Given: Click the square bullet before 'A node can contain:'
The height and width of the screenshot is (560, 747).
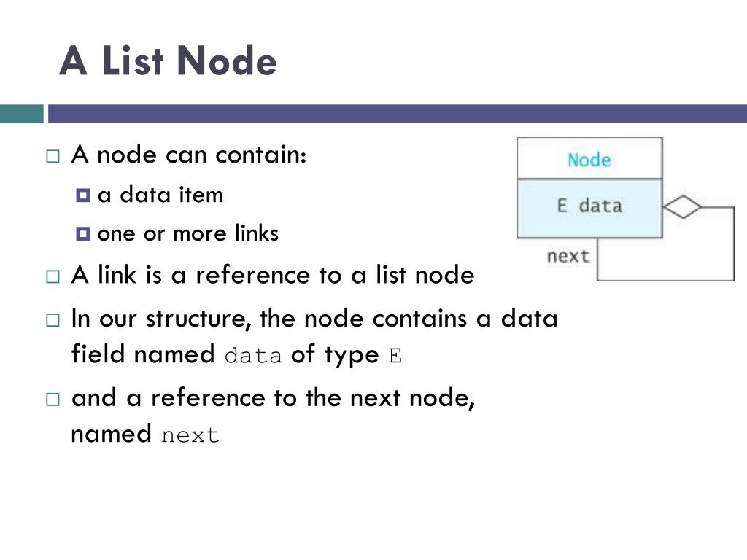Looking at the screenshot, I should click(x=53, y=156).
